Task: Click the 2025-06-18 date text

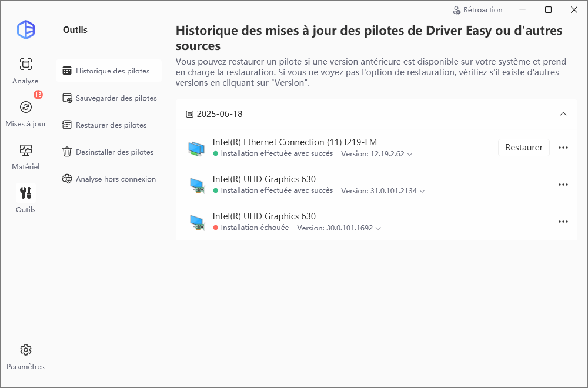Action: click(x=220, y=114)
